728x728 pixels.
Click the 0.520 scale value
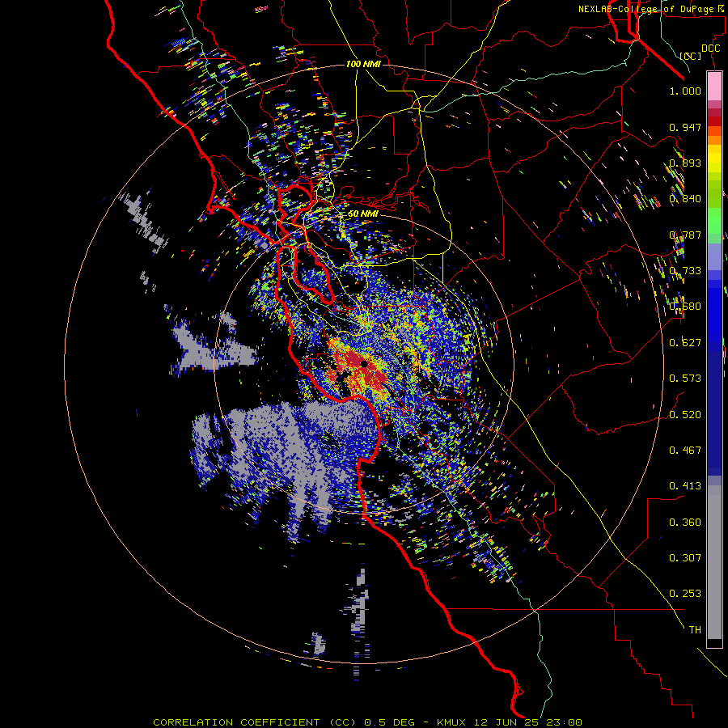pyautogui.click(x=685, y=414)
